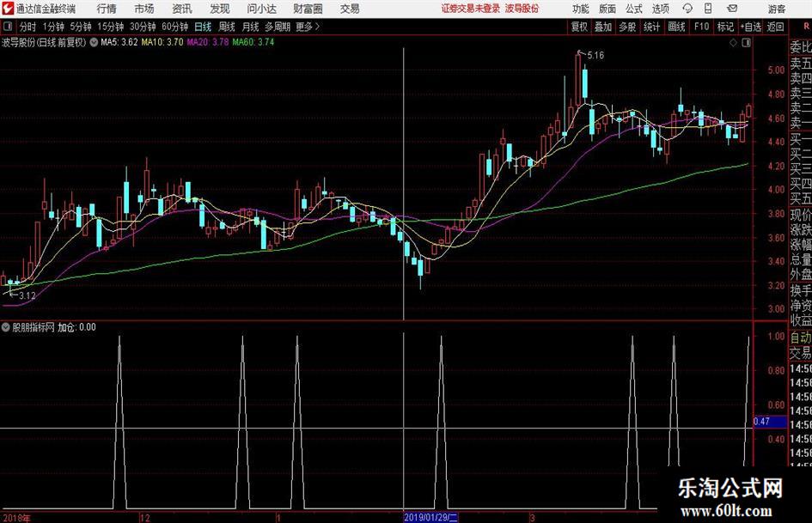This screenshot has height=523, width=812.
Task: Open the 选项 menu
Action: [x=660, y=9]
